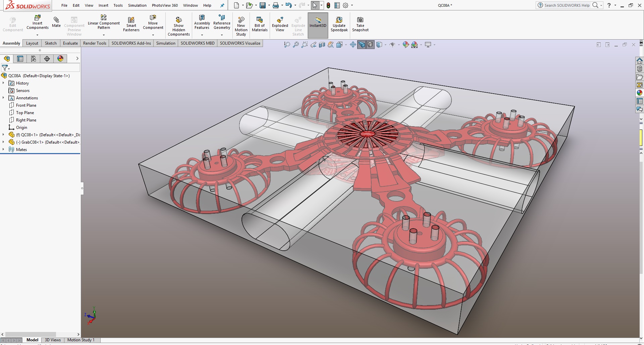Image resolution: width=644 pixels, height=345 pixels.
Task: Expand the Annotations node
Action: (x=3, y=98)
